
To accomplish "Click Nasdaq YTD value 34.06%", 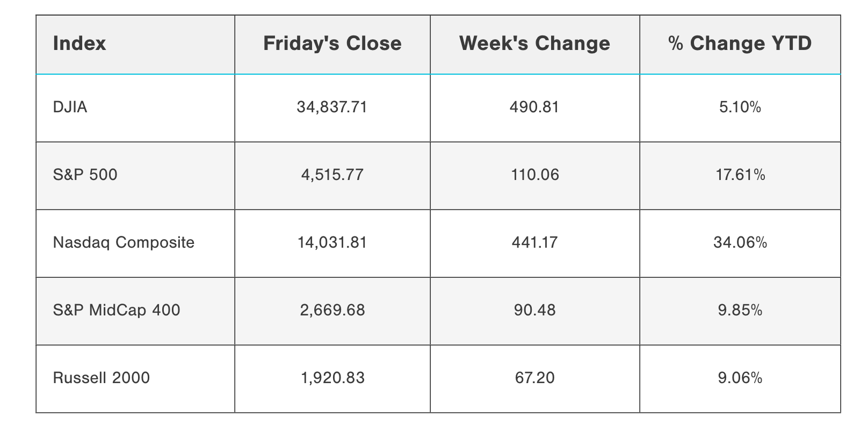I will click(x=740, y=242).
